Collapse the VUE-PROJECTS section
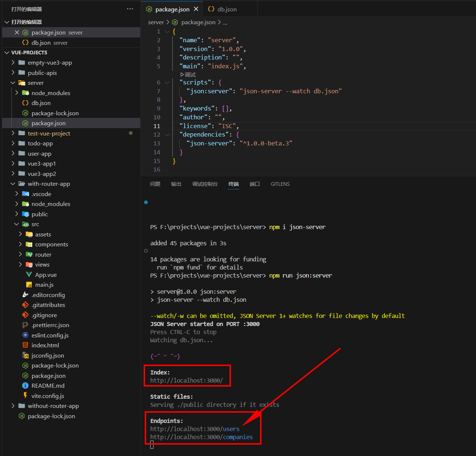Viewport: 476px width, 456px height. (7, 53)
